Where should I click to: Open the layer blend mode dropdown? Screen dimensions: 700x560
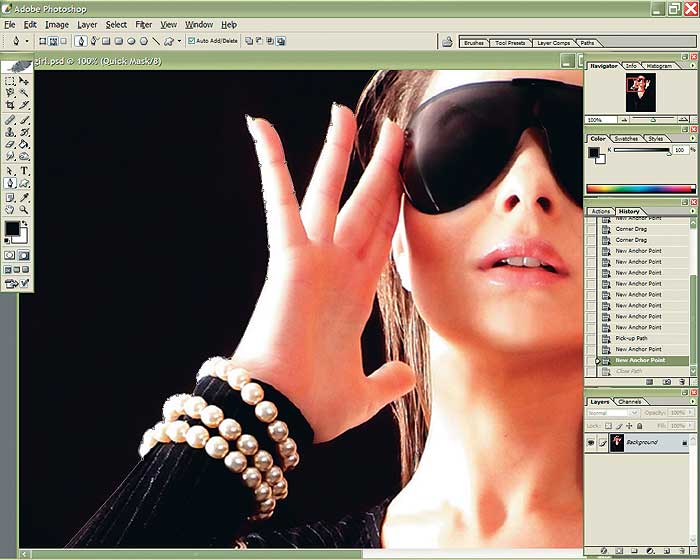click(x=612, y=413)
